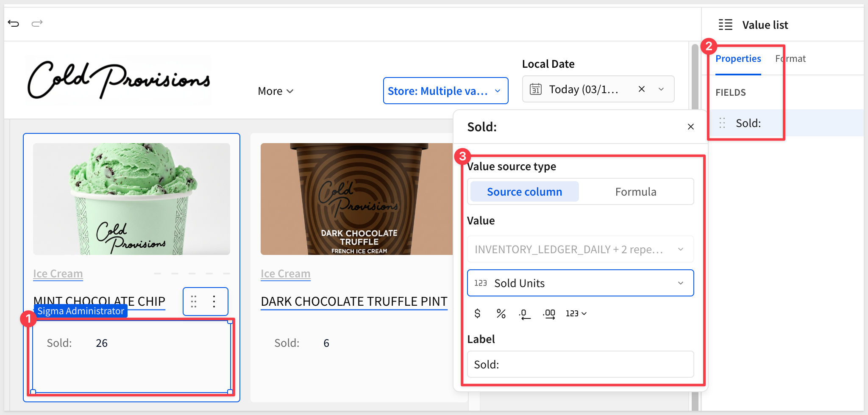Apply percent format to the value
The width and height of the screenshot is (868, 415).
501,313
